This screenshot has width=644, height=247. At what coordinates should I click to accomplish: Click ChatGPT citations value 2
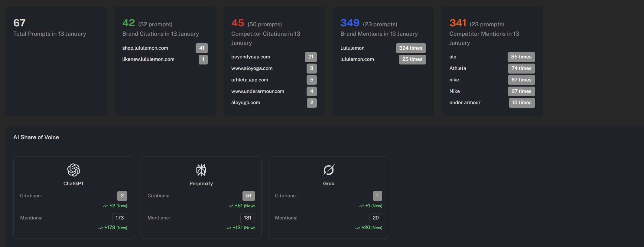click(x=122, y=196)
